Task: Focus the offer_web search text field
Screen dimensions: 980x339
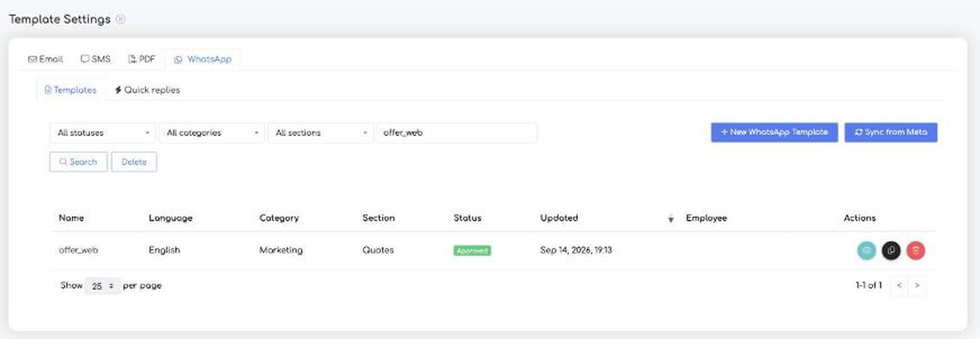Action: coord(456,133)
